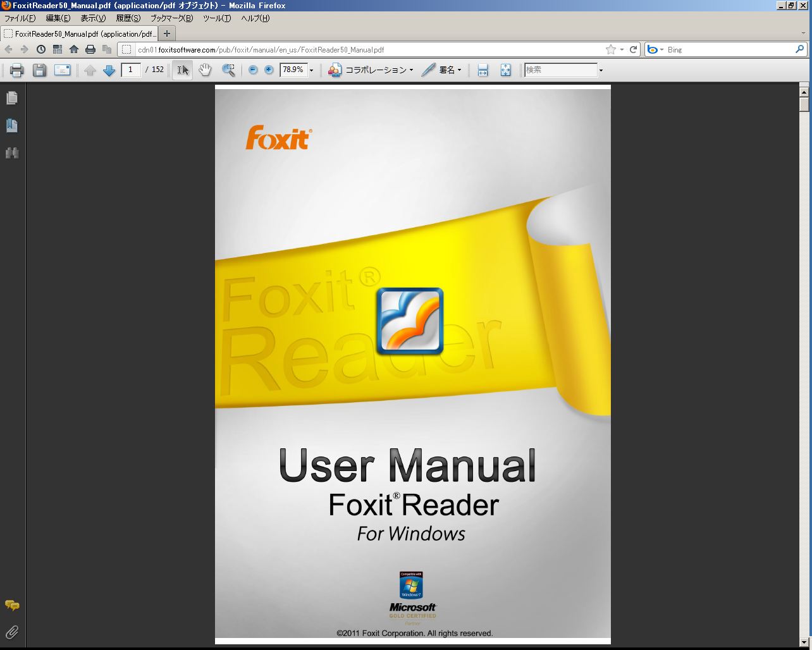Image resolution: width=812 pixels, height=650 pixels.
Task: Open the コラボレーション dropdown
Action: pyautogui.click(x=371, y=70)
